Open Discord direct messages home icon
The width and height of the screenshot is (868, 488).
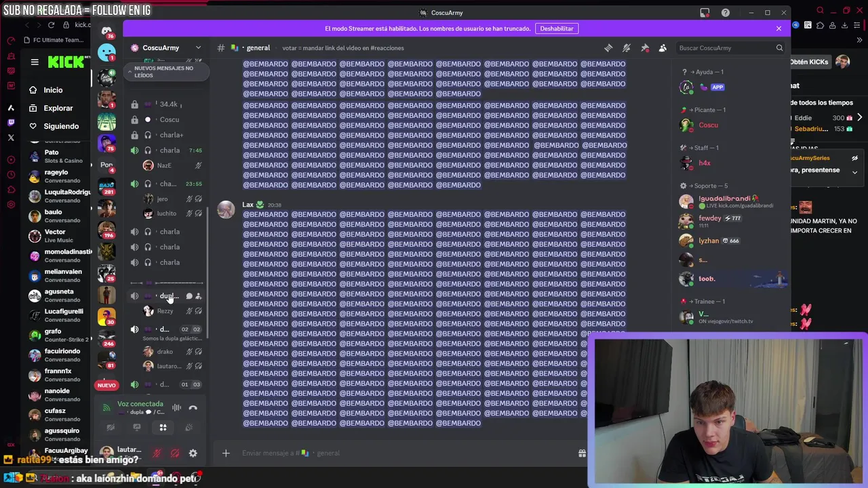click(106, 31)
